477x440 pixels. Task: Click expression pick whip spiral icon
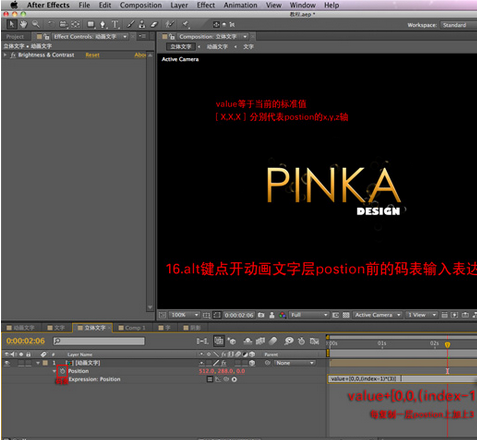point(226,379)
